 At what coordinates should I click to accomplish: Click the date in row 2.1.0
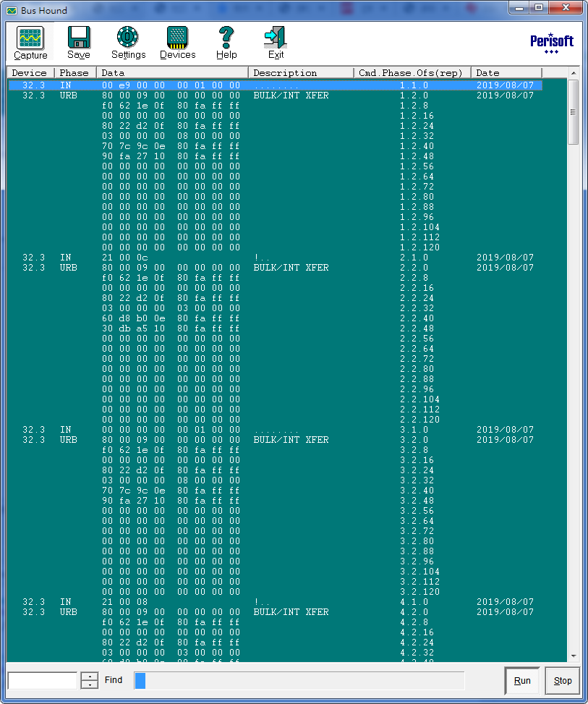click(x=505, y=258)
